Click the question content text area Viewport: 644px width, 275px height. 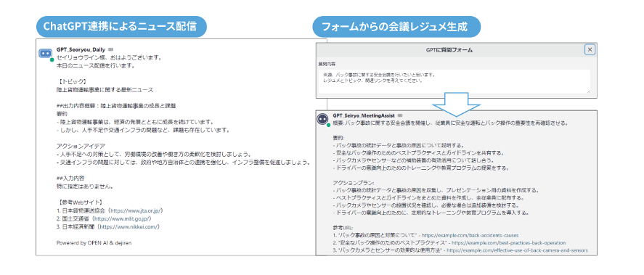coord(454,81)
